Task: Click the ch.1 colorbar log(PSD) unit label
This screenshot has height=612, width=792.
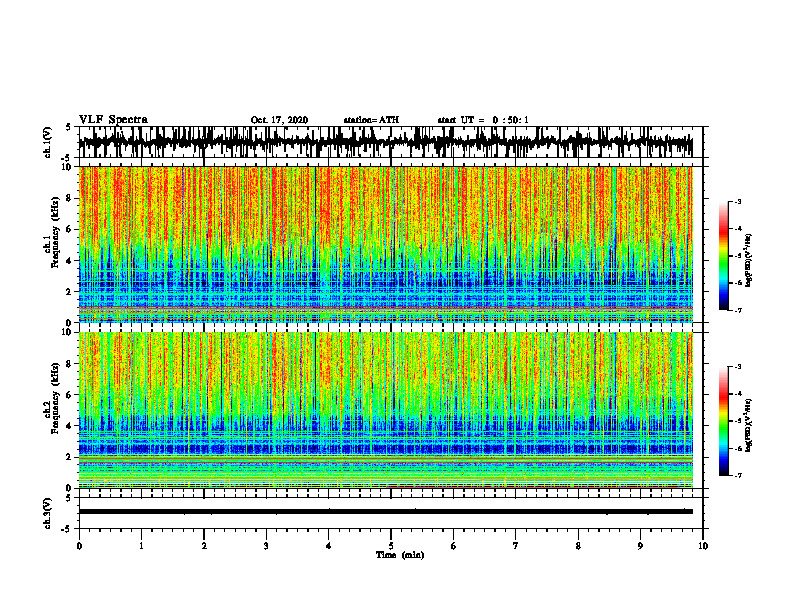Action: click(749, 261)
